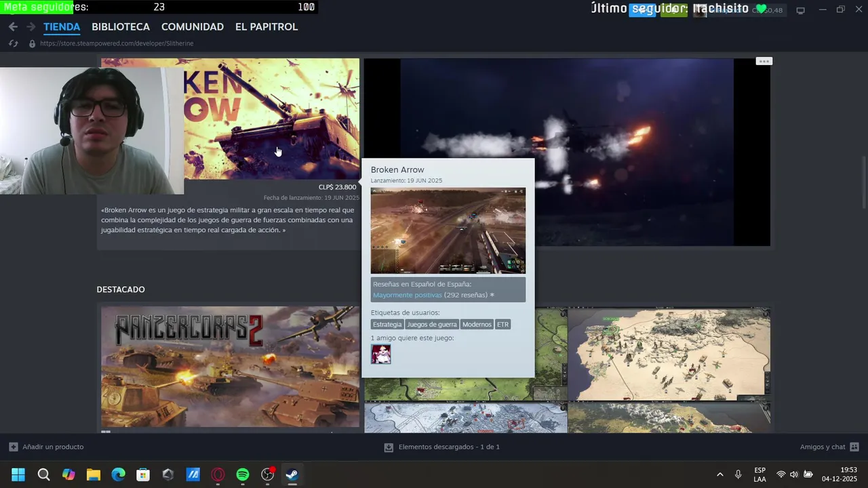Image resolution: width=868 pixels, height=488 pixels.
Task: Open Microsoft Edge from the taskbar
Action: coord(118,474)
